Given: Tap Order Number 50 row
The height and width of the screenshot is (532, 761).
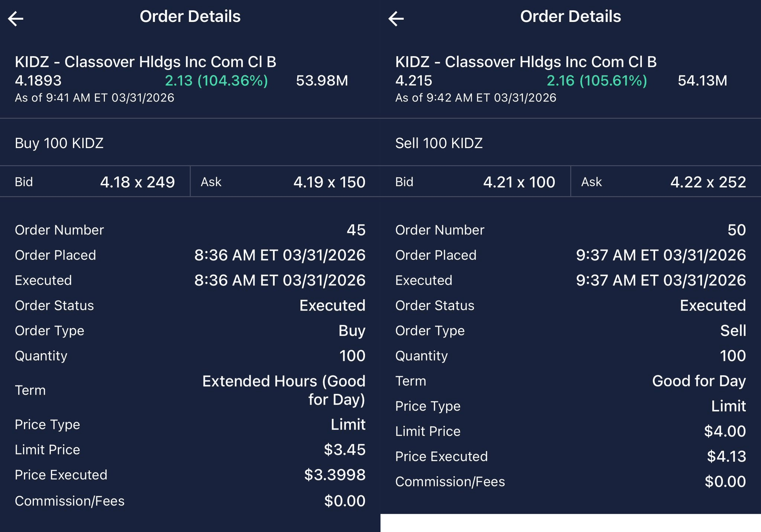Looking at the screenshot, I should pos(571,230).
